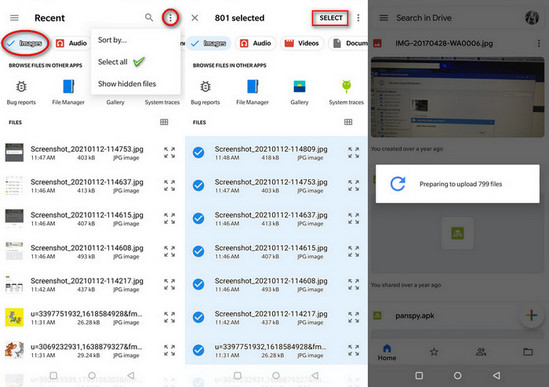Uncheck Screenshot_20210112-114637.jpg in selection panel
This screenshot has width=549, height=387.
199,218
